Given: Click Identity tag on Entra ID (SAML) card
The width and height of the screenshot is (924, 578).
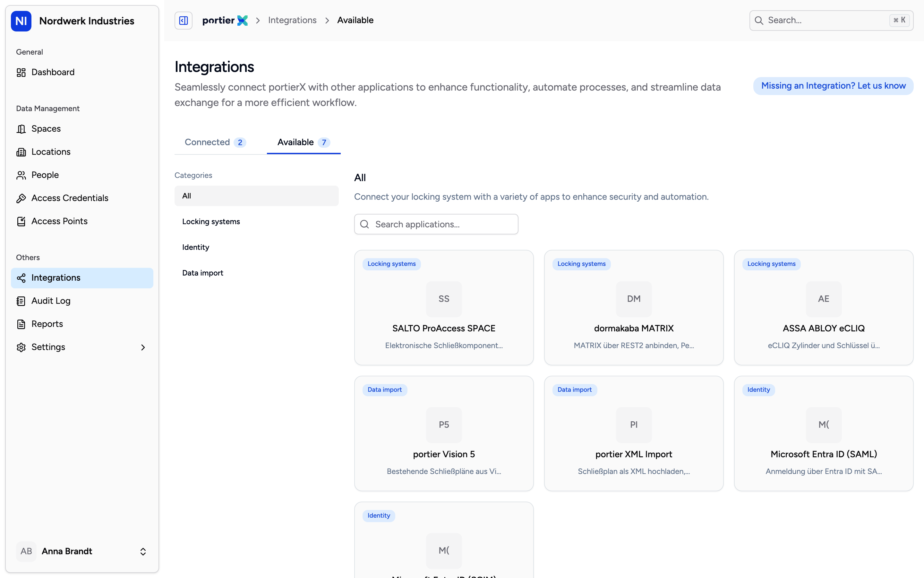Looking at the screenshot, I should (758, 390).
